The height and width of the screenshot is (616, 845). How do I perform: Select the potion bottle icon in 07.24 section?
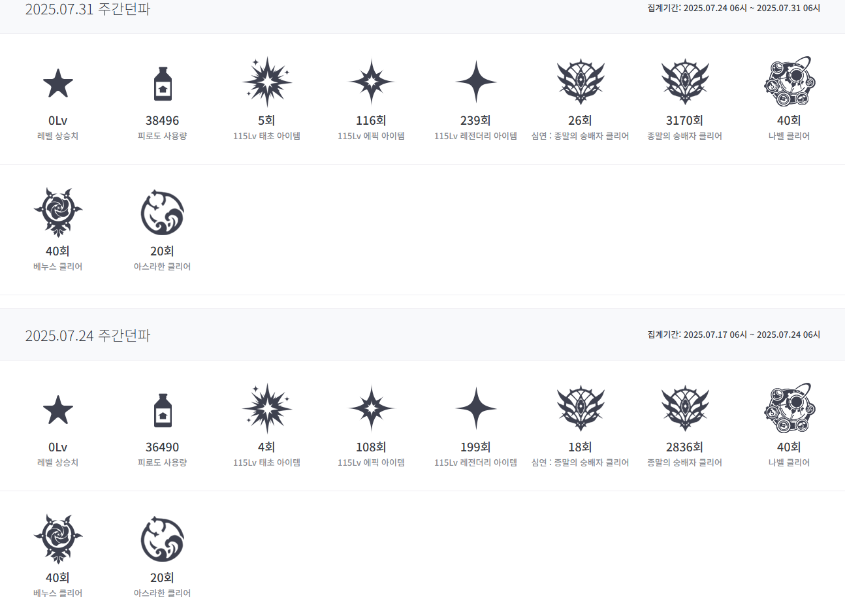pyautogui.click(x=163, y=410)
